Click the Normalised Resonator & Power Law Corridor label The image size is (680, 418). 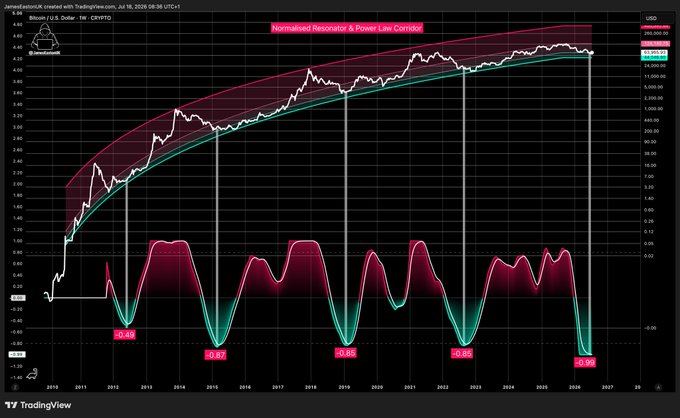(347, 28)
